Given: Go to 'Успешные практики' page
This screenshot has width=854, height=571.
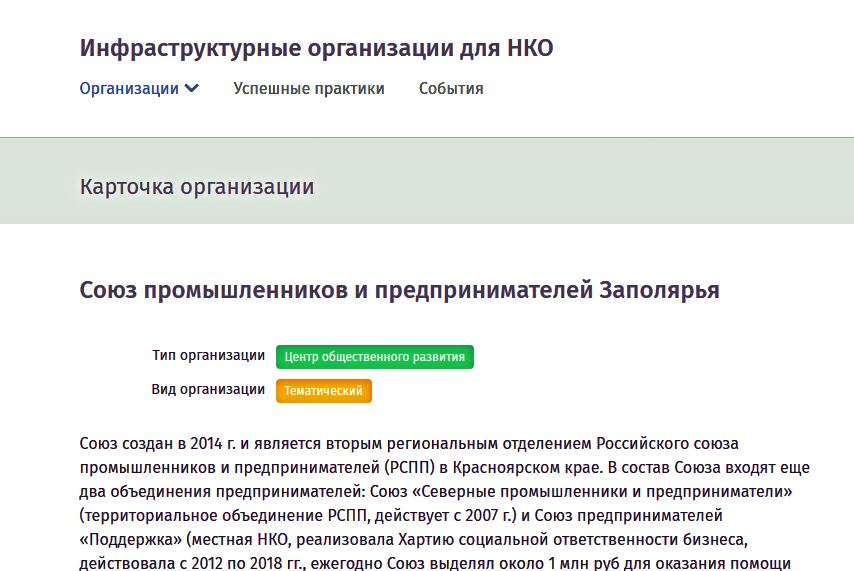Looking at the screenshot, I should (309, 88).
